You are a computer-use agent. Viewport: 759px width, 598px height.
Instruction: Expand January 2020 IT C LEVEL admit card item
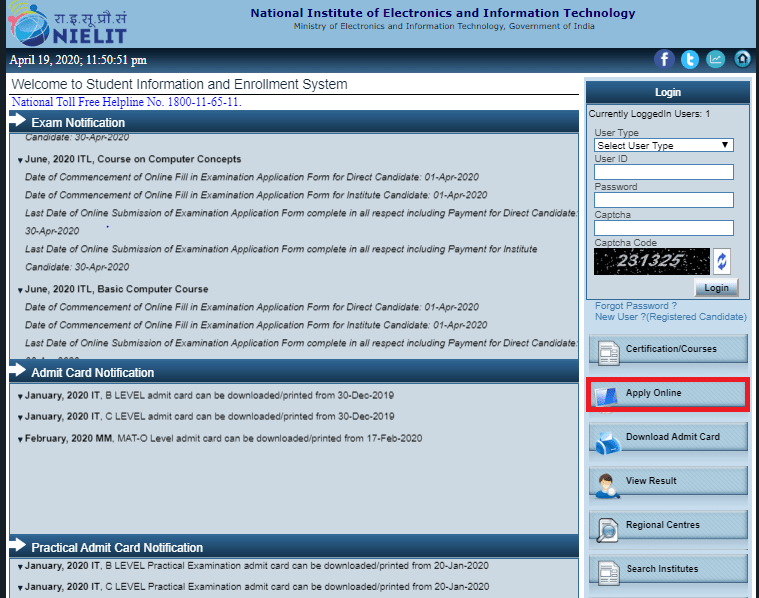click(x=20, y=417)
